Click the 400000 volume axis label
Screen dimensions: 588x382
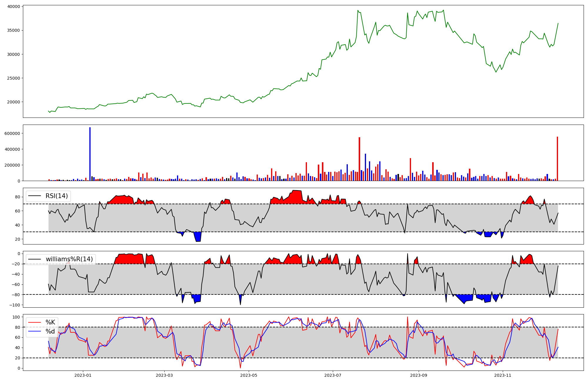pyautogui.click(x=12, y=149)
